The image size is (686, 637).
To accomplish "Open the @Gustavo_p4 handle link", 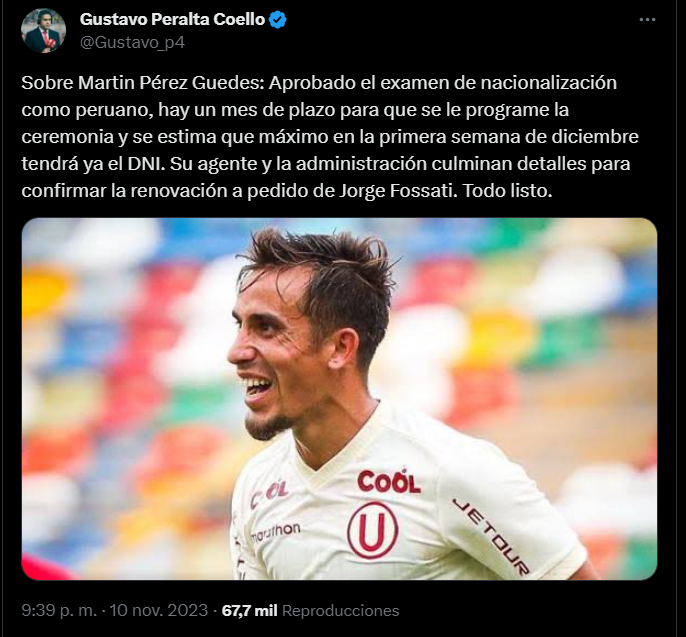I will [132, 42].
